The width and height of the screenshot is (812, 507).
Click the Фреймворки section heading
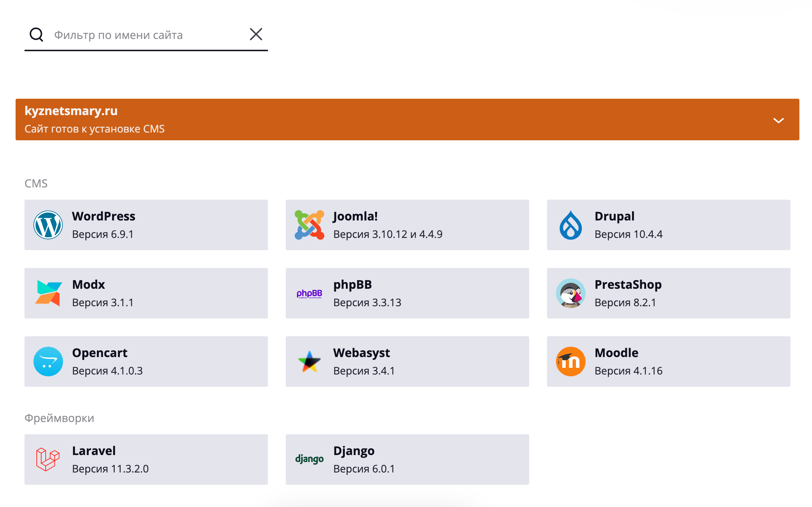[x=59, y=418]
